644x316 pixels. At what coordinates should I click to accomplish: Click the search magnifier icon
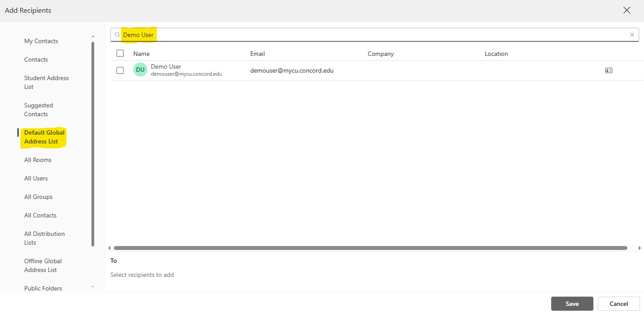(x=117, y=35)
